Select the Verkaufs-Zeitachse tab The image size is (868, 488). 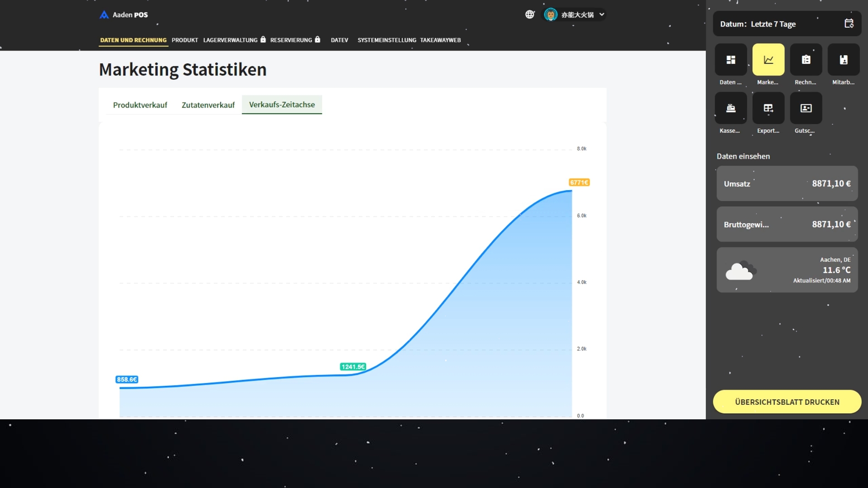[x=282, y=104]
